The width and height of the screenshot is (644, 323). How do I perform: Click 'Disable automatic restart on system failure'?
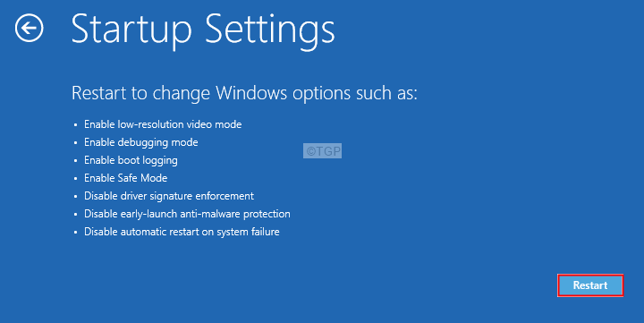click(182, 232)
